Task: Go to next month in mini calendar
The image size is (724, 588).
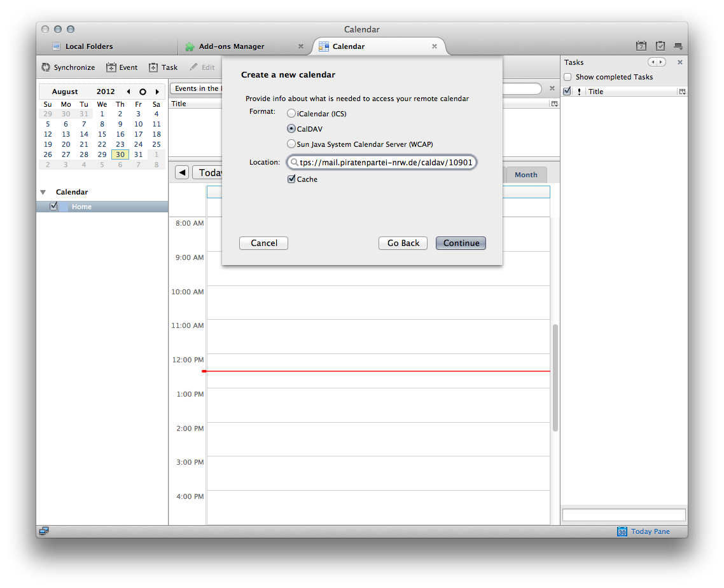Action: coord(157,92)
